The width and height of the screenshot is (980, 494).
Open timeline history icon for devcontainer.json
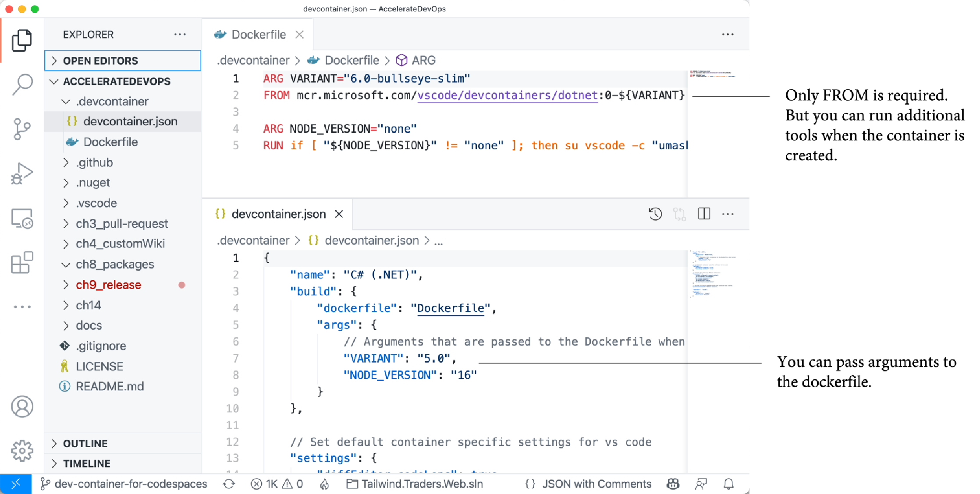click(655, 214)
